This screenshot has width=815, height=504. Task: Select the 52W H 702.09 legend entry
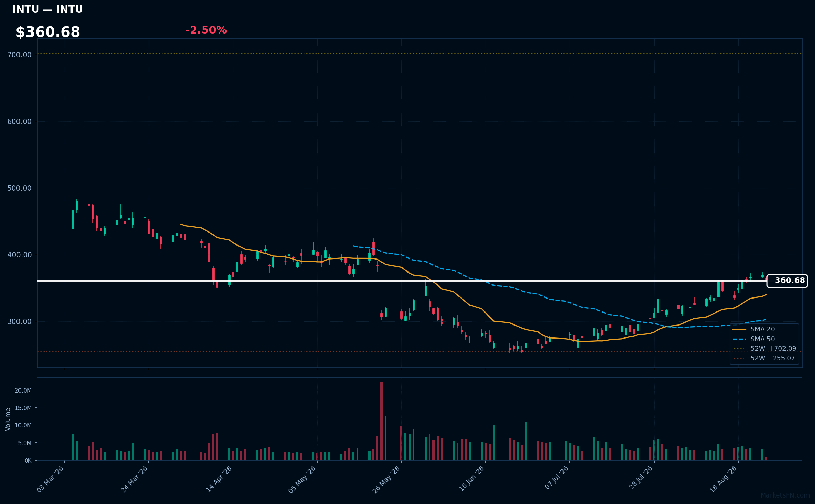[764, 349]
